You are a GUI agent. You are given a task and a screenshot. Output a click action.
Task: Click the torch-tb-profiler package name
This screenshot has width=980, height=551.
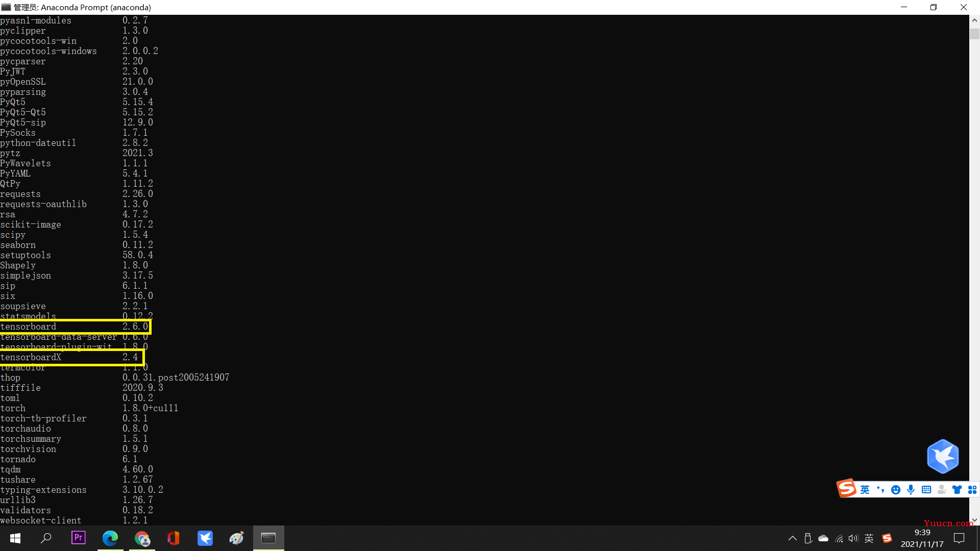point(43,418)
